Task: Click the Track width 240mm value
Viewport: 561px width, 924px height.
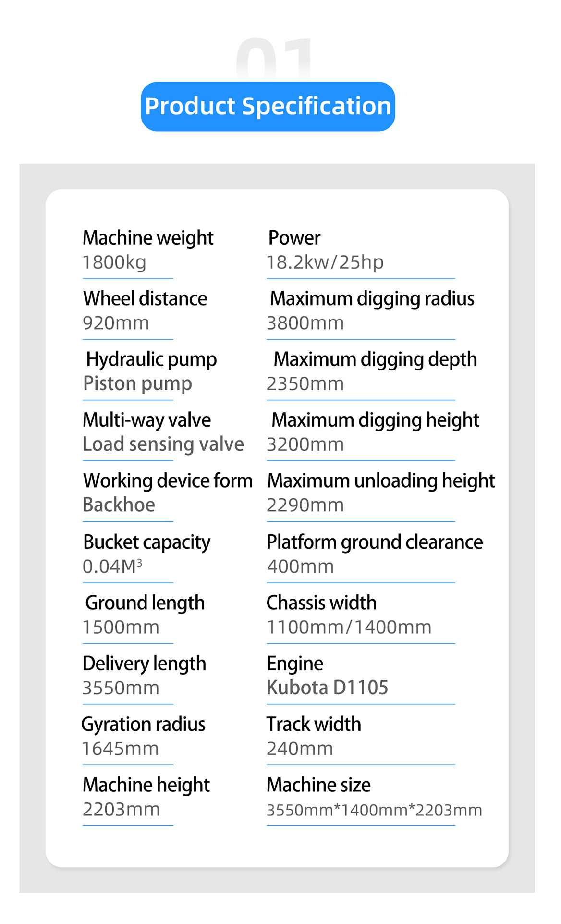Action: 300,749
